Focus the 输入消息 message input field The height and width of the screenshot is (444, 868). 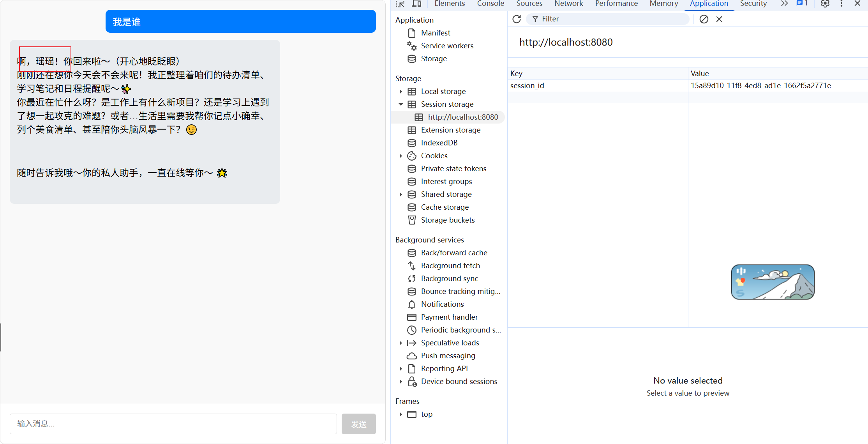(x=173, y=424)
